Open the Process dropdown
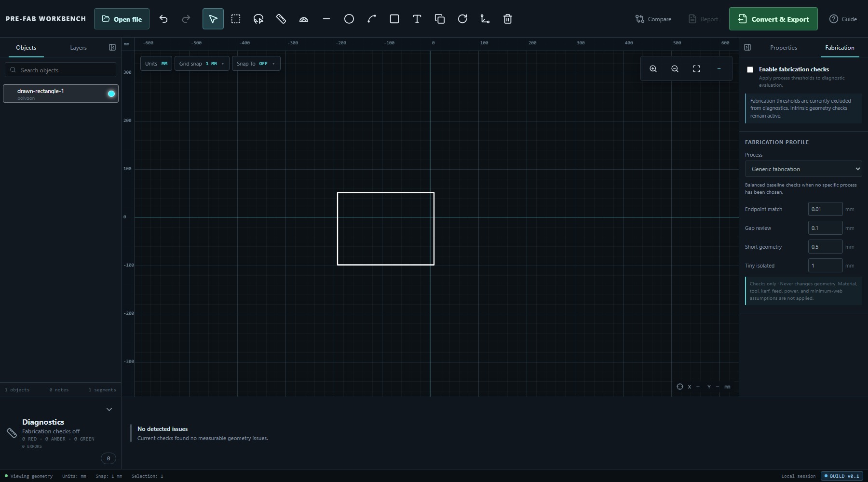 coord(803,169)
